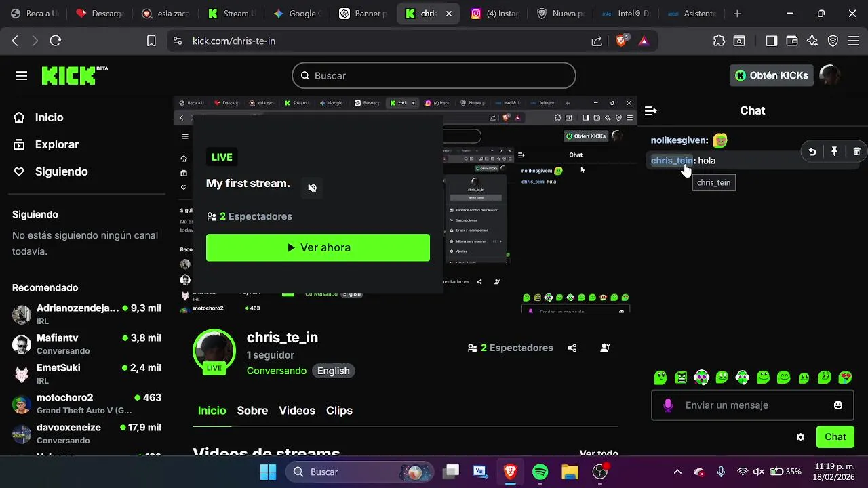
Task: Reply to the chris_tein message
Action: click(812, 152)
